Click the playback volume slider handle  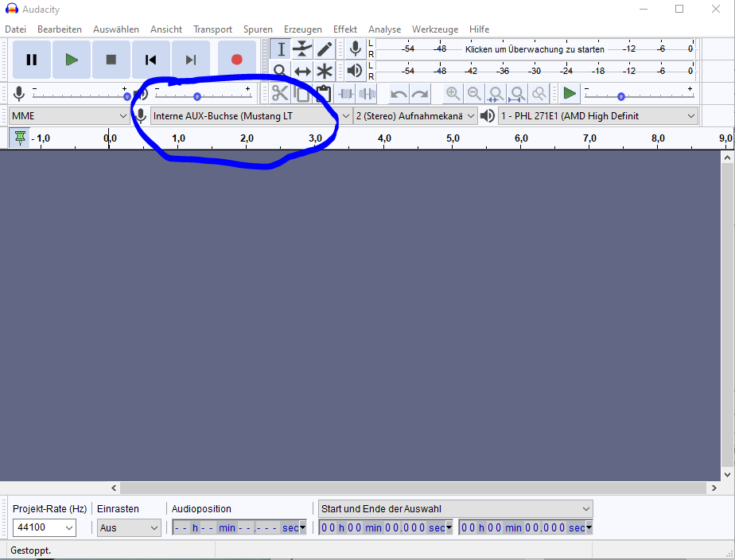coord(197,96)
